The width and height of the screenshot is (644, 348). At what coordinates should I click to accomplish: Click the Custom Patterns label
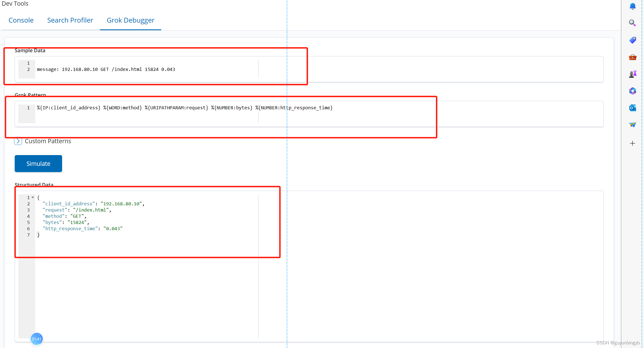click(x=48, y=141)
